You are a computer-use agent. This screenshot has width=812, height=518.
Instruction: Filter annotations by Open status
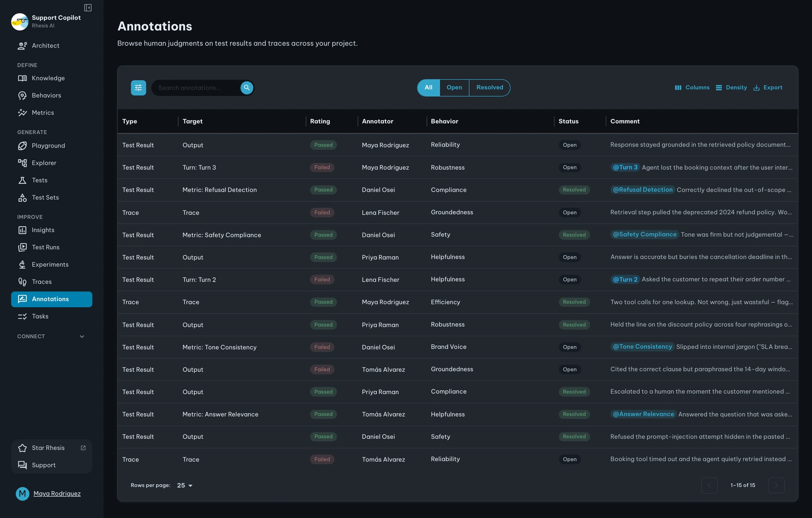click(454, 88)
